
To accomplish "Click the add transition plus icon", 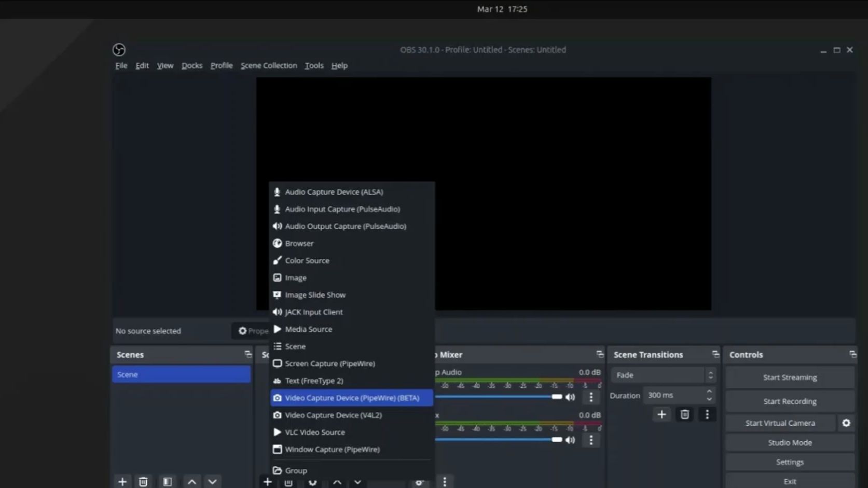I will tap(662, 414).
